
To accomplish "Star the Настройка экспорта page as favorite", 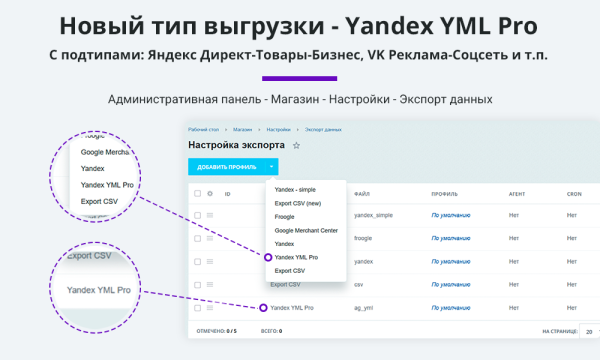I will coord(296,145).
